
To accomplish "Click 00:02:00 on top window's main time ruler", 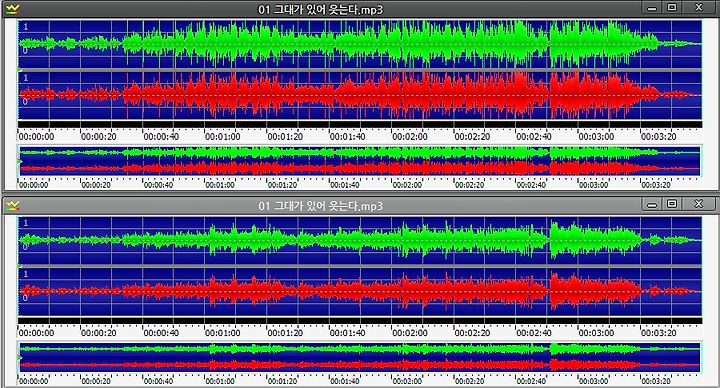I will (410, 137).
